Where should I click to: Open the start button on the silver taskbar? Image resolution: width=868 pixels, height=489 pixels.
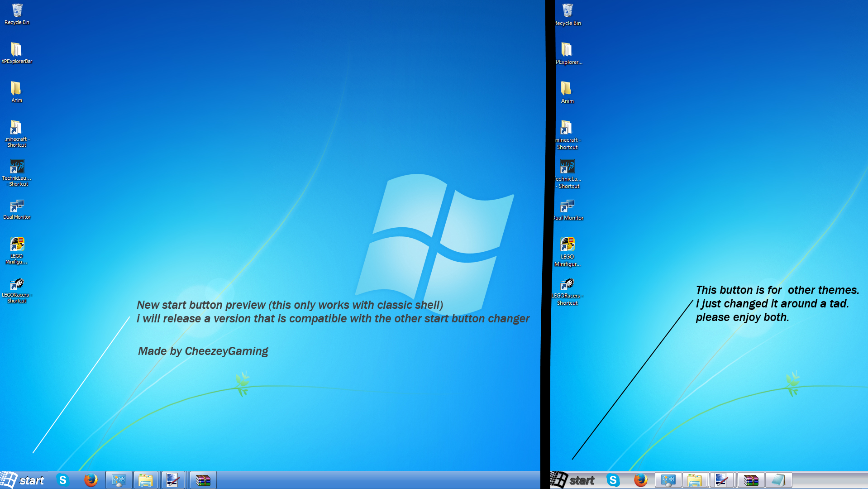(573, 480)
